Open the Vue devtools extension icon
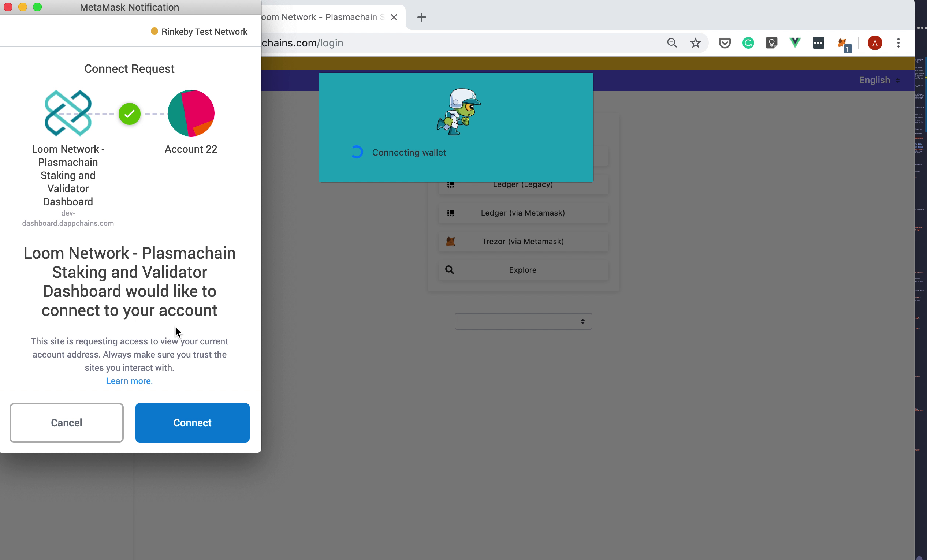Screen dimensions: 927x560 (x=795, y=43)
